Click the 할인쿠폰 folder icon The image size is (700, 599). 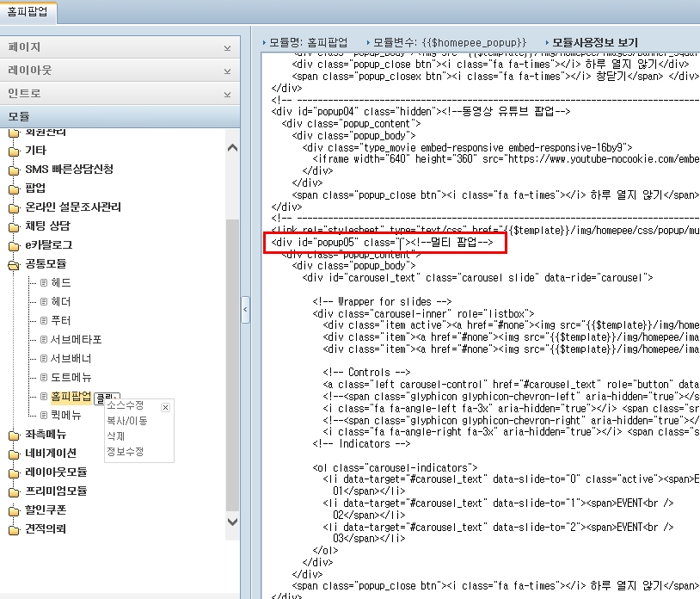[x=15, y=510]
